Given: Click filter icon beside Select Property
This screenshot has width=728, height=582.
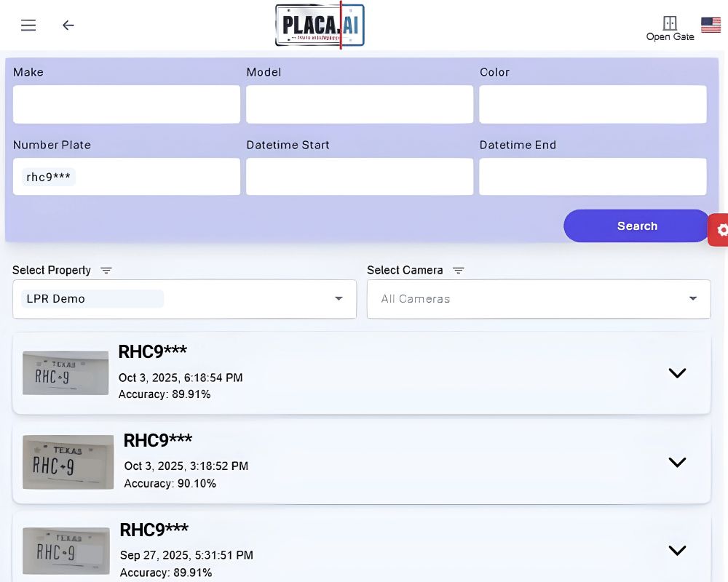Looking at the screenshot, I should pos(106,271).
